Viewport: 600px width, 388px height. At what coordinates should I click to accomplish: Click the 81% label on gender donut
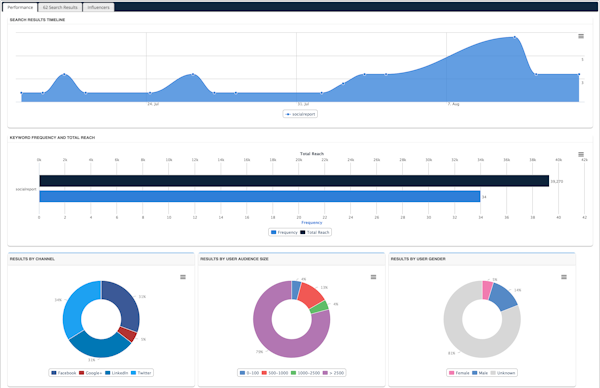(x=452, y=353)
